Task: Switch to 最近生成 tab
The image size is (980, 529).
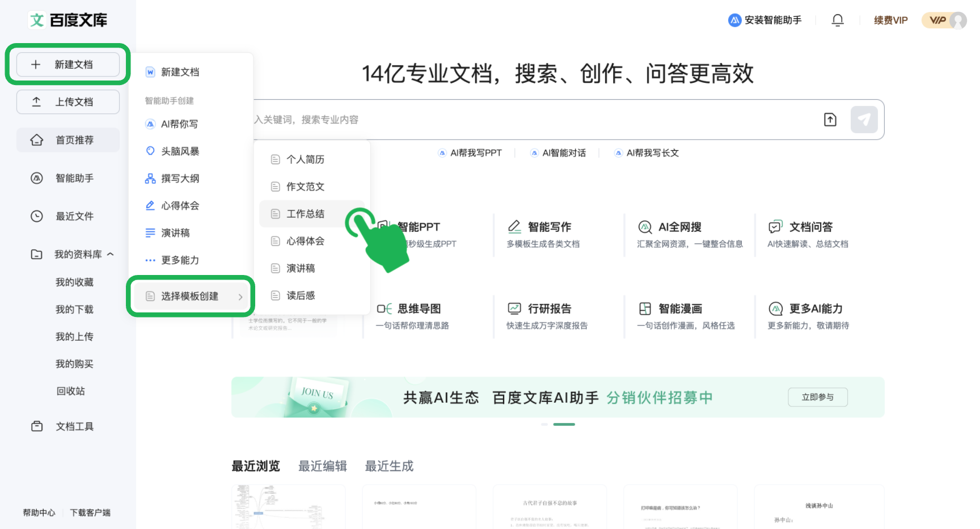Action: (x=389, y=466)
